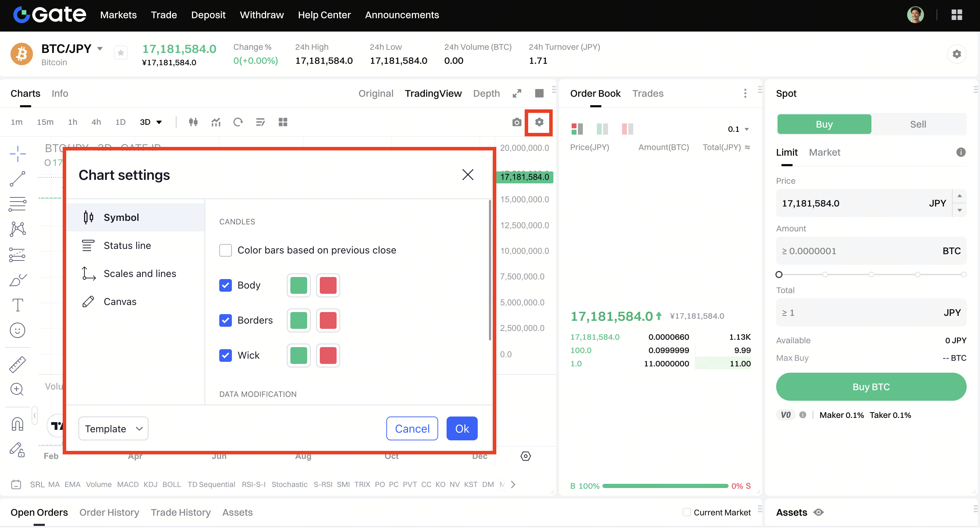
Task: Click the Cancel button
Action: coord(412,429)
